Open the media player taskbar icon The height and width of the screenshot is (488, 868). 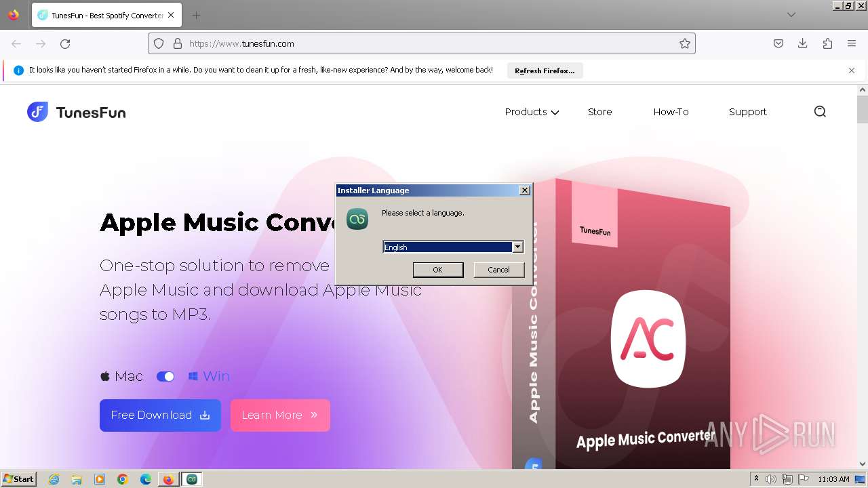point(100,479)
